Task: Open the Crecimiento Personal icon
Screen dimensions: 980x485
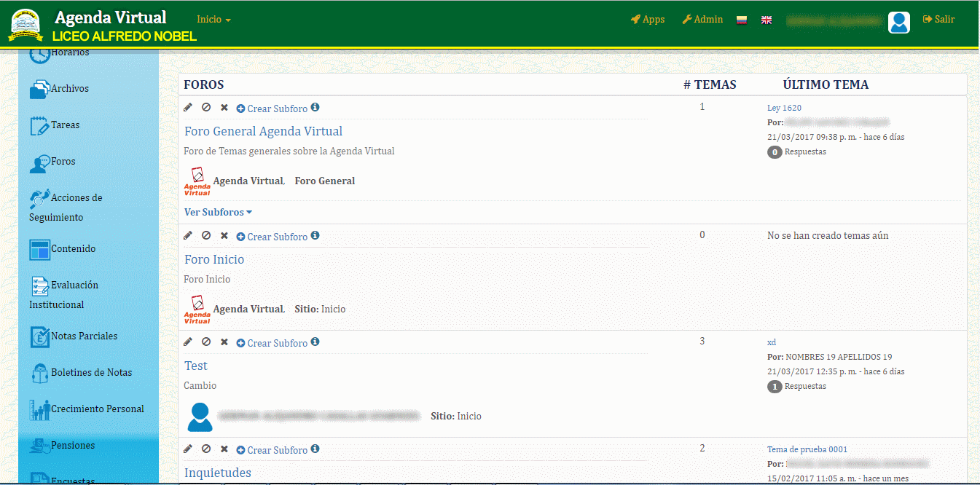Action: pos(39,409)
